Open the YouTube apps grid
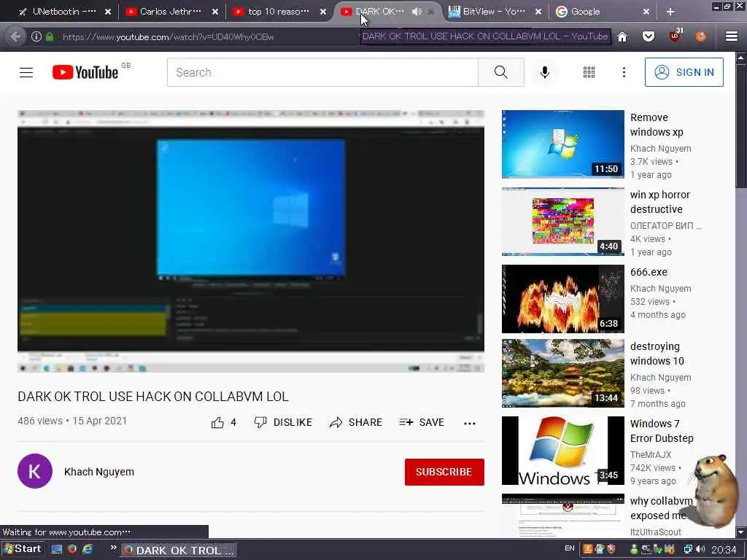Image resolution: width=747 pixels, height=560 pixels. pos(589,72)
